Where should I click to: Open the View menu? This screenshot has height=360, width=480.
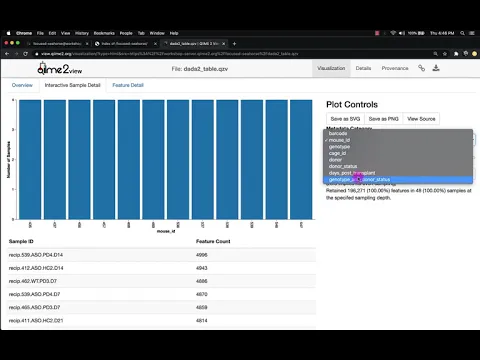pyautogui.click(x=66, y=33)
